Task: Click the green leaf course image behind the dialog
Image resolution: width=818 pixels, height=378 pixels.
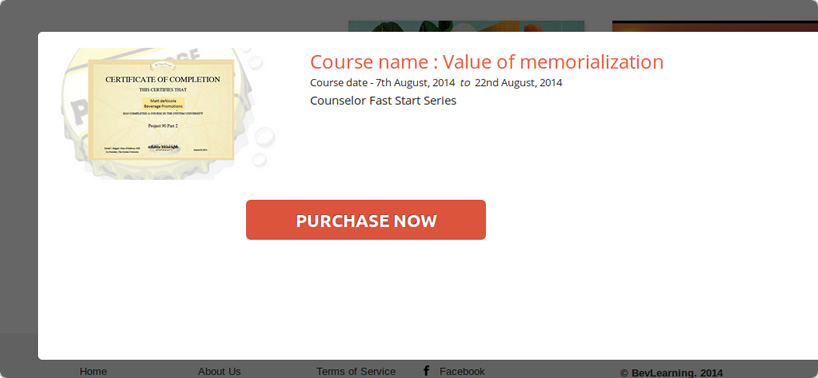Action: coord(466,26)
